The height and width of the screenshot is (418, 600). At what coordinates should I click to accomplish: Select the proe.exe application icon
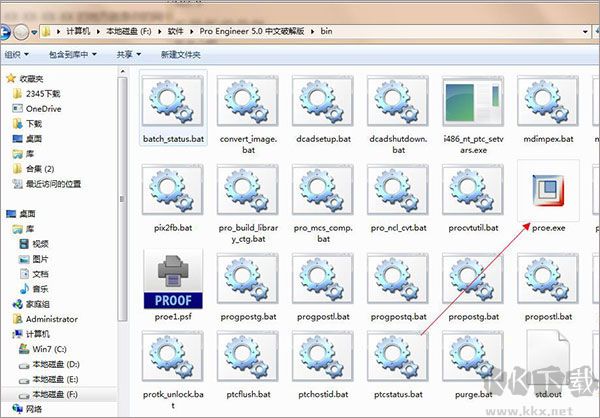[548, 190]
